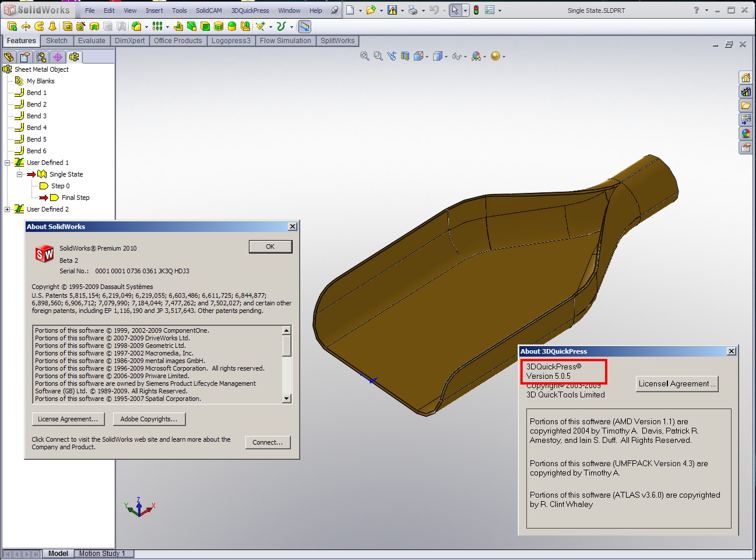Open the Open file dropdown arrow

[381, 10]
